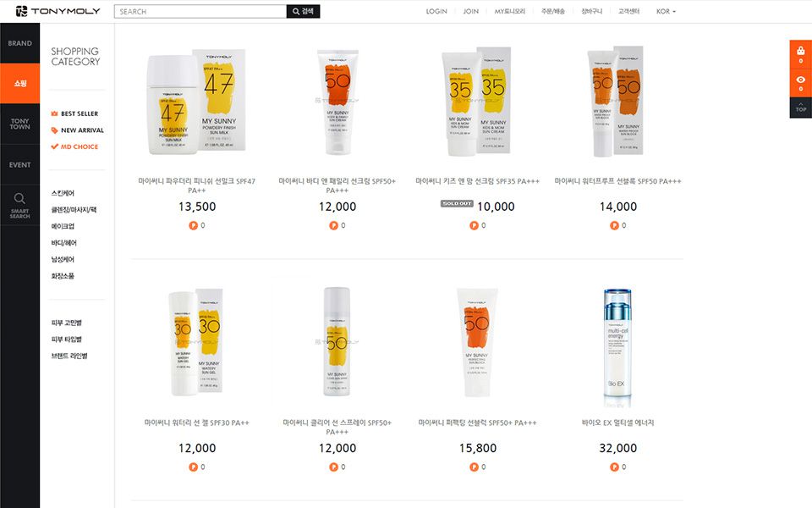Image resolution: width=812 pixels, height=508 pixels.
Task: Expand the KOR language dropdown
Action: pos(666,11)
